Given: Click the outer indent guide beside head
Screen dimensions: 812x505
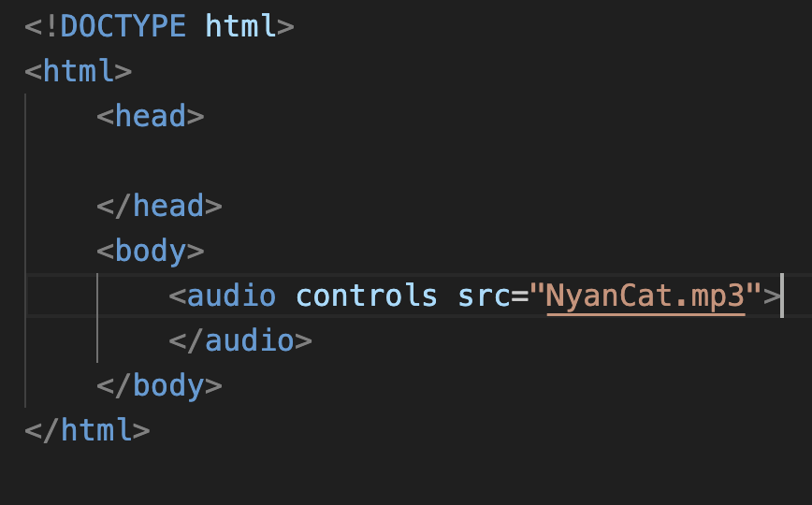Looking at the screenshot, I should pos(25,251).
